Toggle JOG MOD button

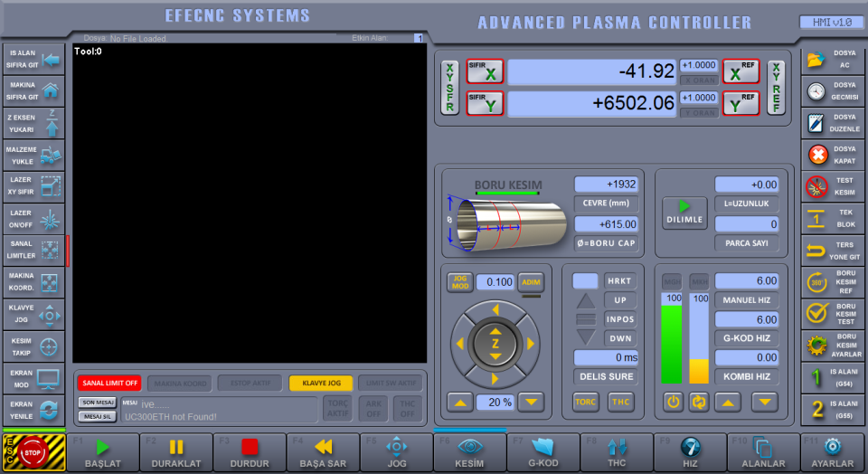click(x=460, y=282)
